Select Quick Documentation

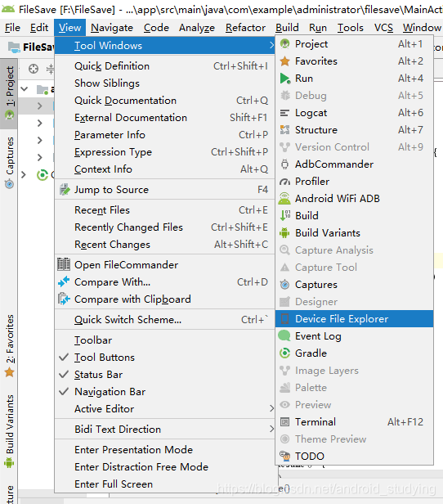164,101
